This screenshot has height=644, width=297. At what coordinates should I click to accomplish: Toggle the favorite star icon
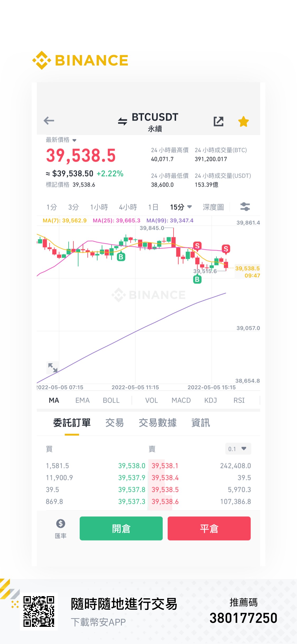coord(243,122)
